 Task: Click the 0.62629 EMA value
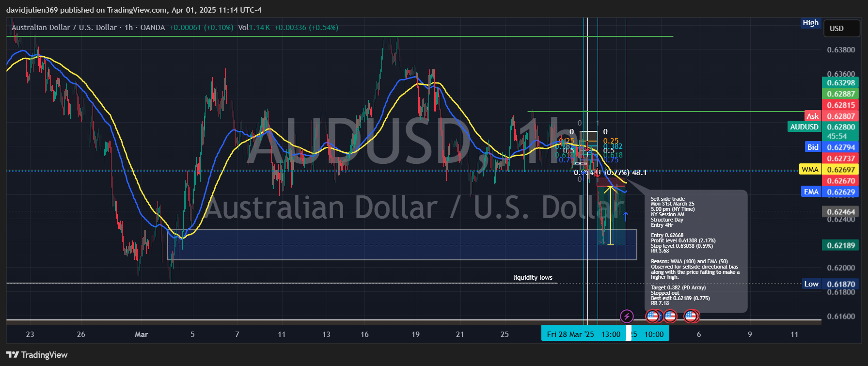tap(841, 191)
